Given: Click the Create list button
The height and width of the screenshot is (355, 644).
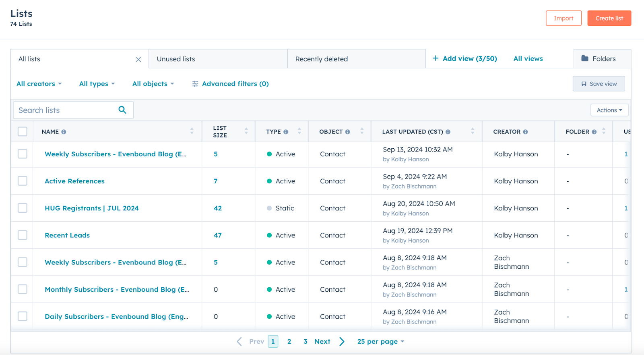Looking at the screenshot, I should (x=609, y=18).
